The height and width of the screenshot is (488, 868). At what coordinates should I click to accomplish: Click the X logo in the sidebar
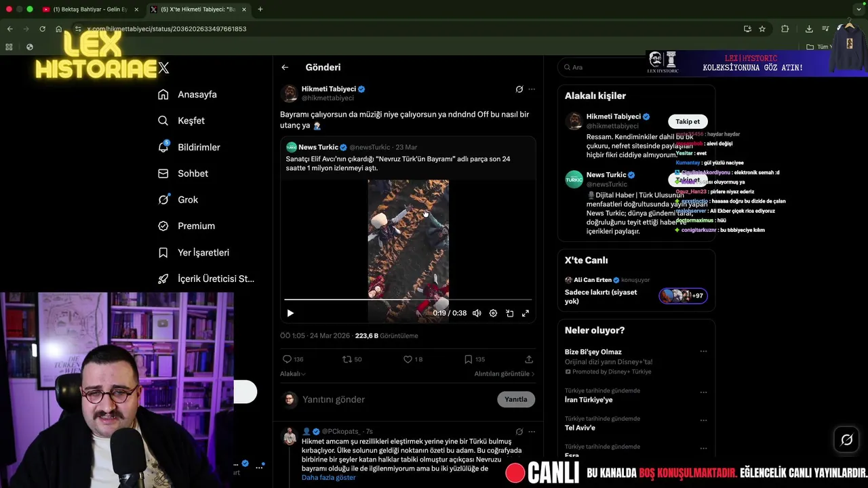(x=163, y=68)
